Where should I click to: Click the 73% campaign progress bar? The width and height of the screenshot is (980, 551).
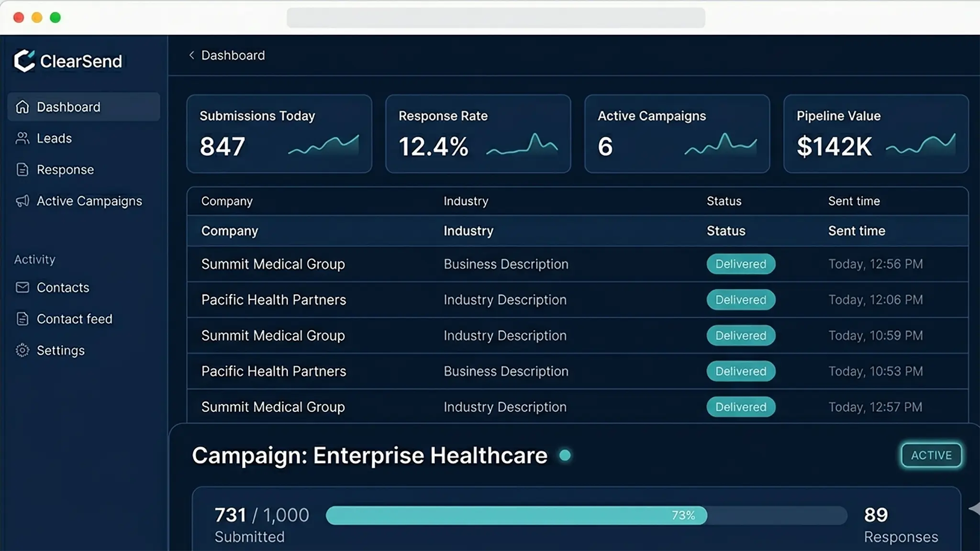[586, 515]
